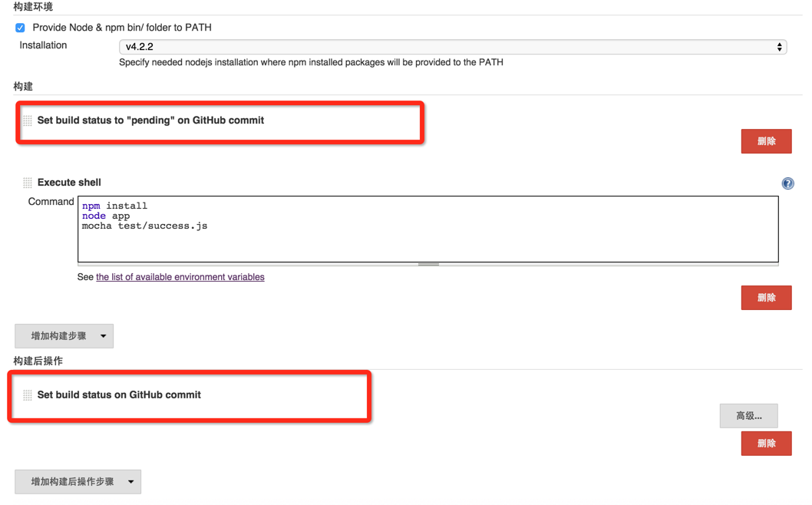The height and width of the screenshot is (505, 812).
Task: Click the 'Specify needed nodejs installation' help text
Action: [312, 62]
